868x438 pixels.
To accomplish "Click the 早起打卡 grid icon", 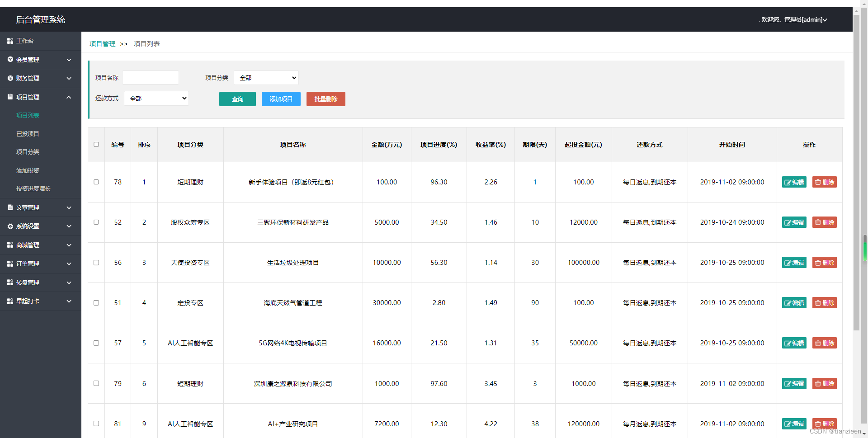I will 10,301.
